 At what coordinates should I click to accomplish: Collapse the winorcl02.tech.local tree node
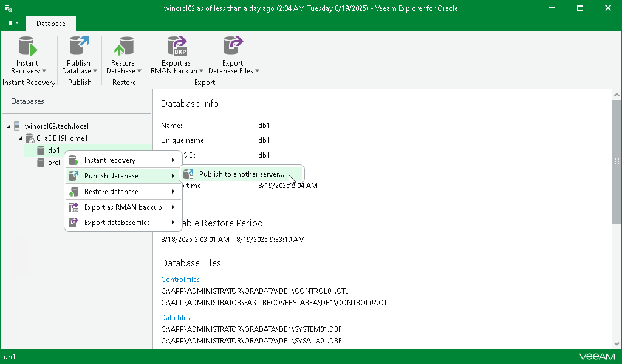[9, 126]
